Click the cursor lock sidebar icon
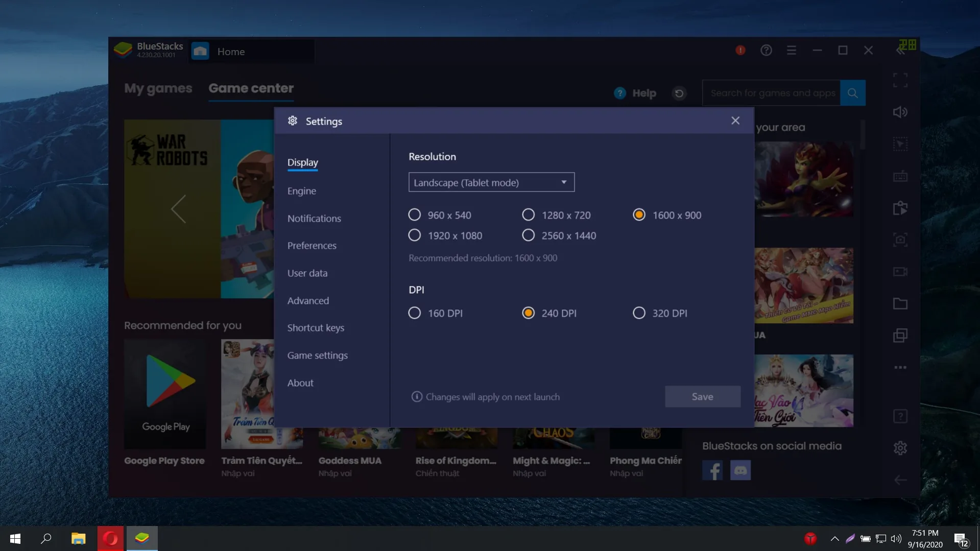 click(x=900, y=144)
